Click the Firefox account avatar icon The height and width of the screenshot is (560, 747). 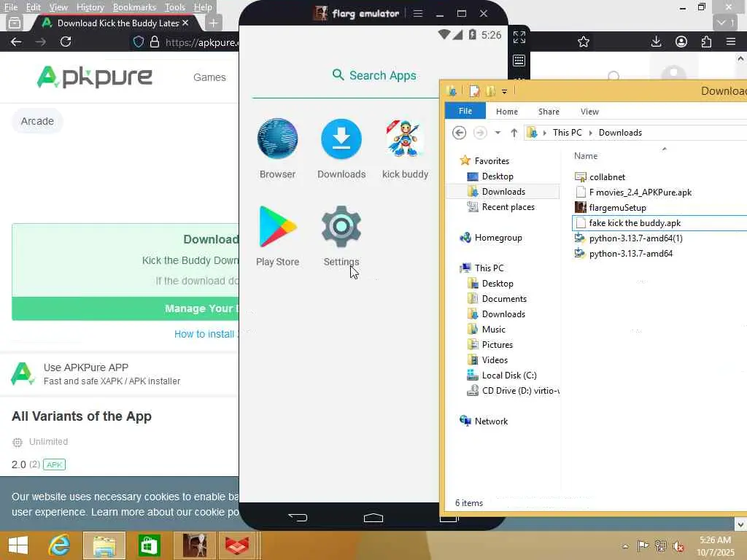click(x=681, y=42)
